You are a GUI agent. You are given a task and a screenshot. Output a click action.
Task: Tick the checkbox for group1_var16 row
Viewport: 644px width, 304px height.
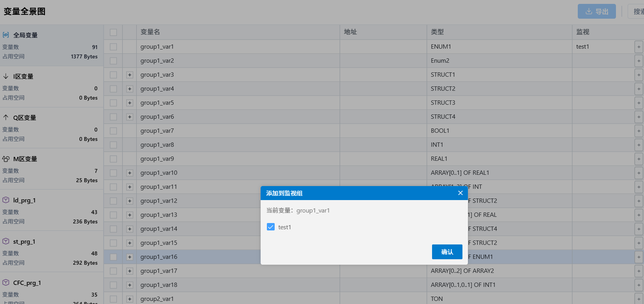(113, 257)
